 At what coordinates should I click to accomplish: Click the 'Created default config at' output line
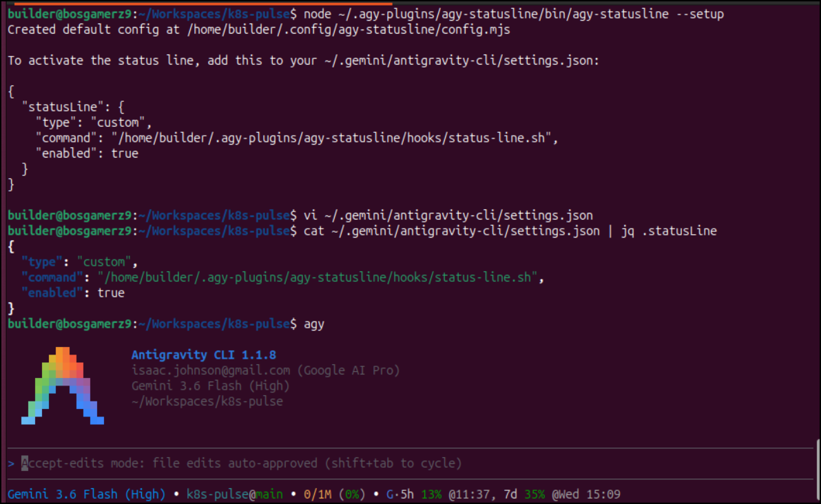(259, 30)
